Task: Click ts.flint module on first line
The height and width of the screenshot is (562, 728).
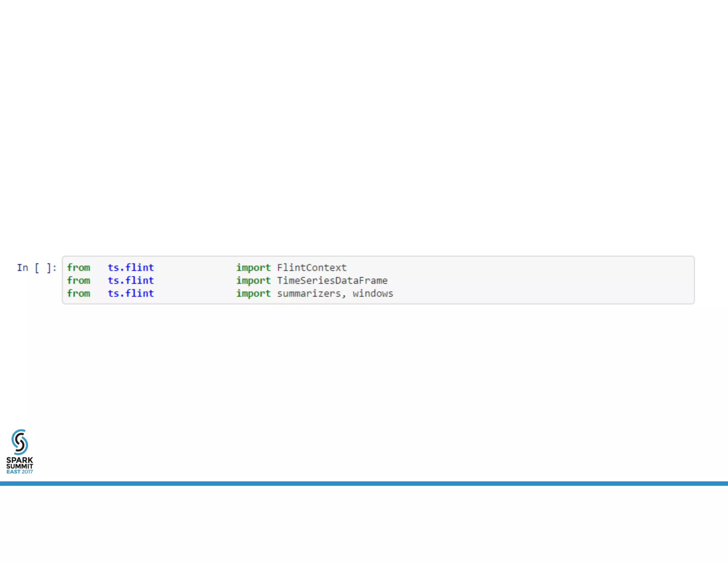Action: 131,268
